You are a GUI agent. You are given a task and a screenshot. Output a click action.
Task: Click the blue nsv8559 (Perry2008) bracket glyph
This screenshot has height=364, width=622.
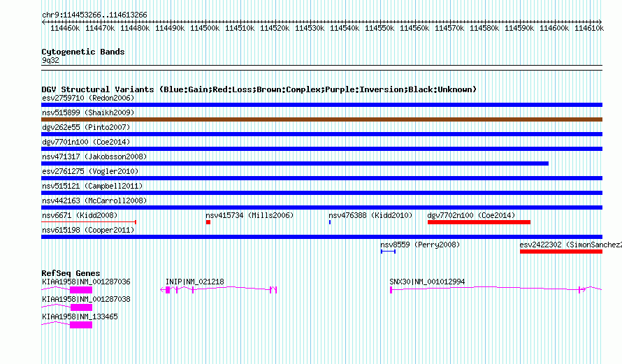(388, 252)
